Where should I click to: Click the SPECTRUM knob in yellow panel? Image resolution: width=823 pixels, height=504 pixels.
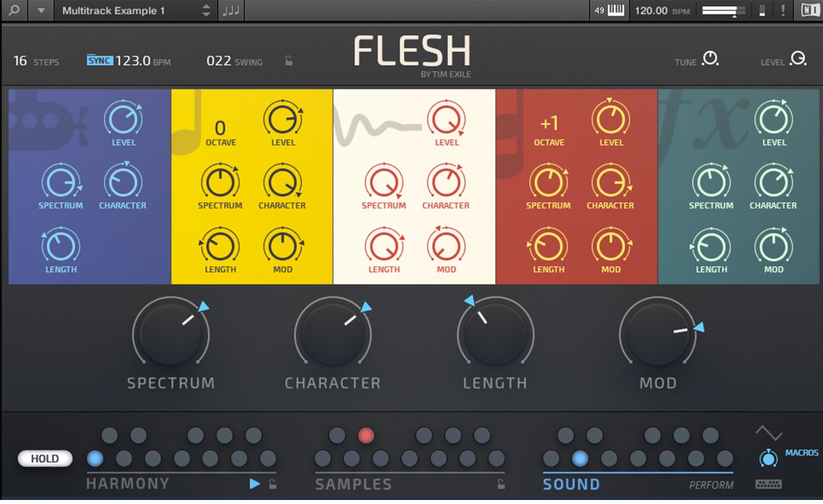[220, 182]
